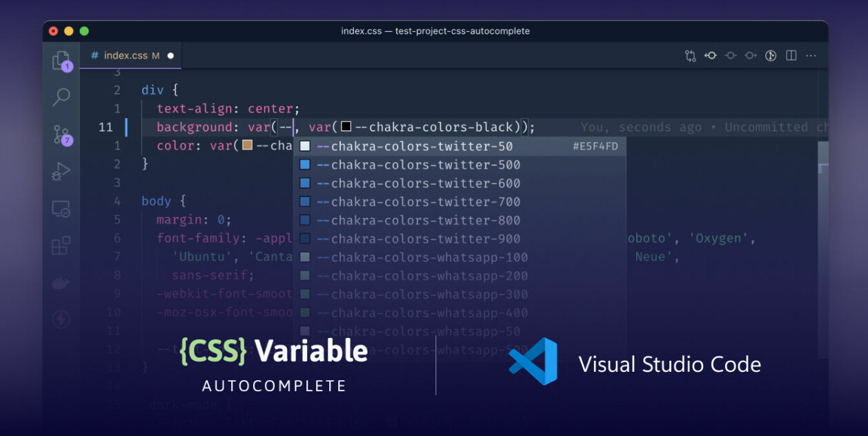Image resolution: width=868 pixels, height=436 pixels.
Task: Pick the --chakra-colors-twitter-50 suggestion
Action: (x=460, y=146)
